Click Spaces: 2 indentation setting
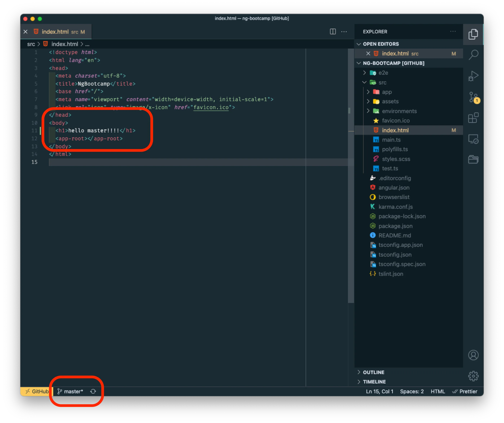504x423 pixels. [412, 391]
